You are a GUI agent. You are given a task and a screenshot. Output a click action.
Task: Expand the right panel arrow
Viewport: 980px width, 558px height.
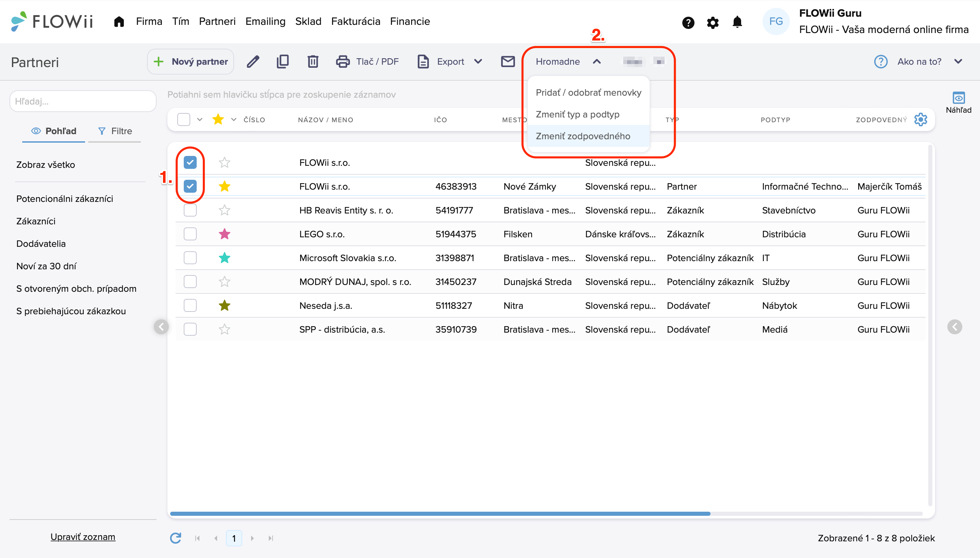click(954, 327)
